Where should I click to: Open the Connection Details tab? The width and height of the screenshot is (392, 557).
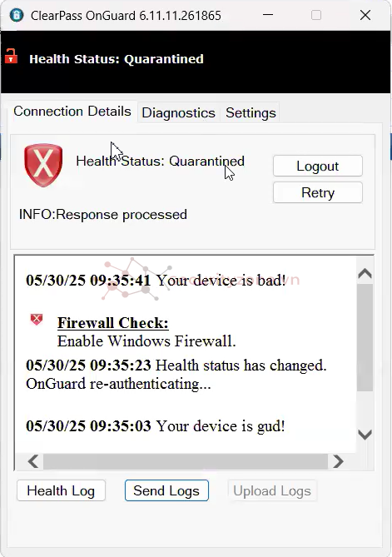(72, 112)
